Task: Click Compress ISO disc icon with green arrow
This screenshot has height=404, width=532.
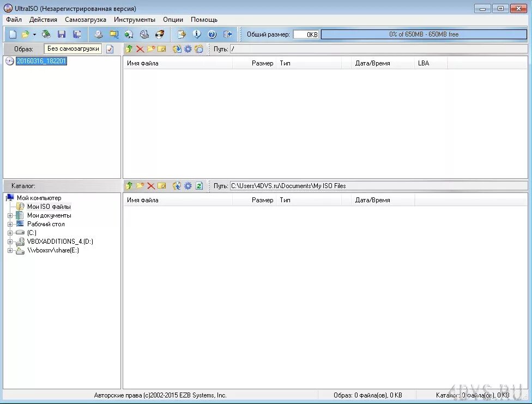Action: (x=129, y=34)
